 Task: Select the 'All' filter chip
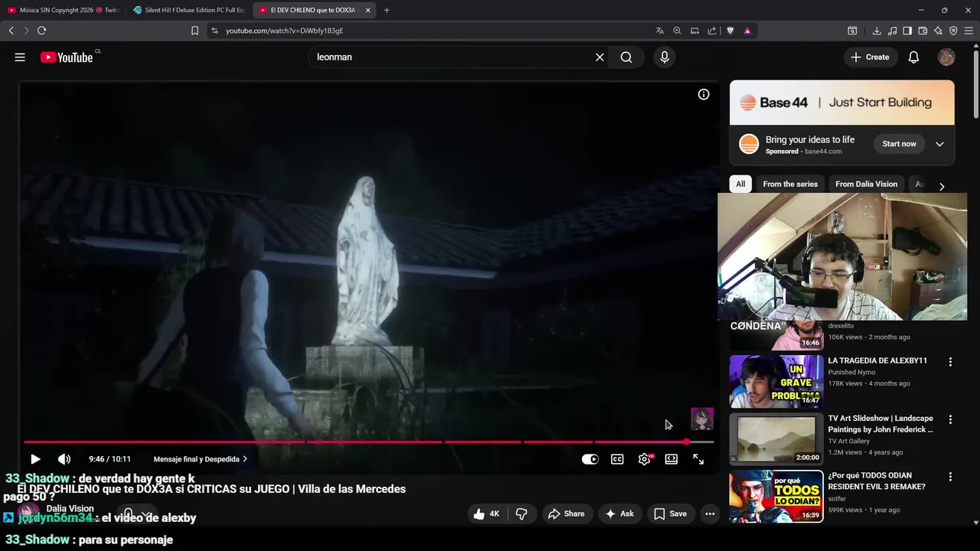click(x=740, y=184)
